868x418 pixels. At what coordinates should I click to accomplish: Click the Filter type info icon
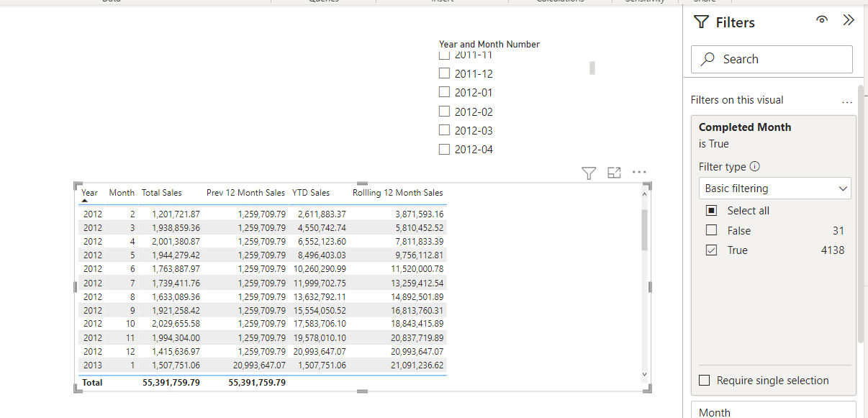pos(755,166)
